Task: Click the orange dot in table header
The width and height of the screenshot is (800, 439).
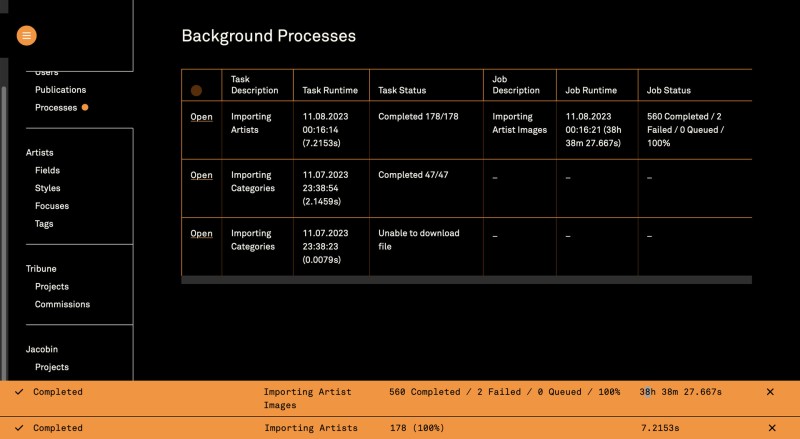Action: point(197,90)
